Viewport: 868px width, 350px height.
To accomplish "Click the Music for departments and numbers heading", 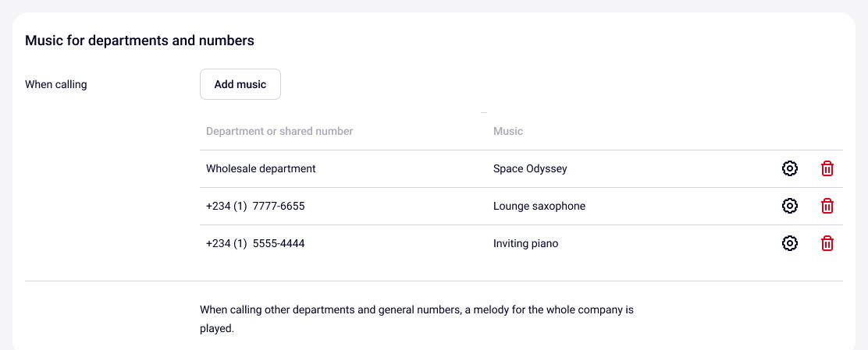I will [x=140, y=41].
